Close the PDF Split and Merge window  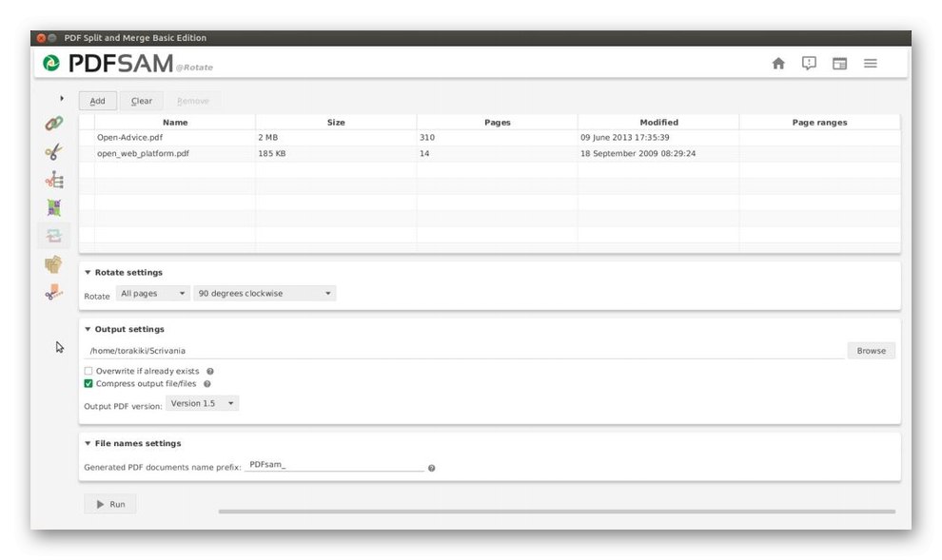pos(41,38)
